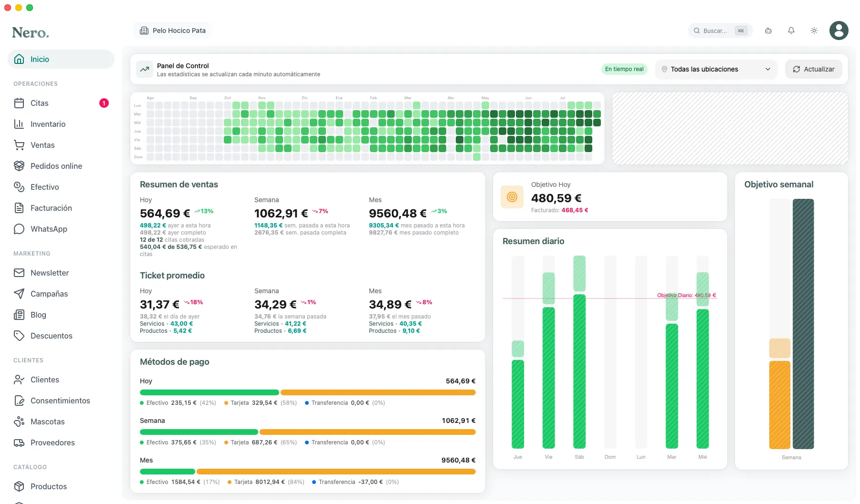The image size is (860, 504).
Task: Expand the Todas las ubicaciones dropdown
Action: coord(716,69)
